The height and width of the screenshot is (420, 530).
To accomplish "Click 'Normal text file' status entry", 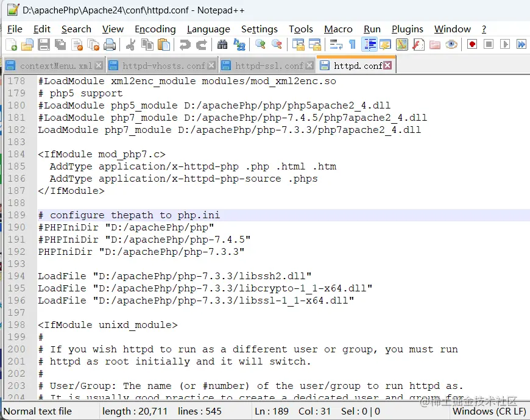I will coord(38,411).
